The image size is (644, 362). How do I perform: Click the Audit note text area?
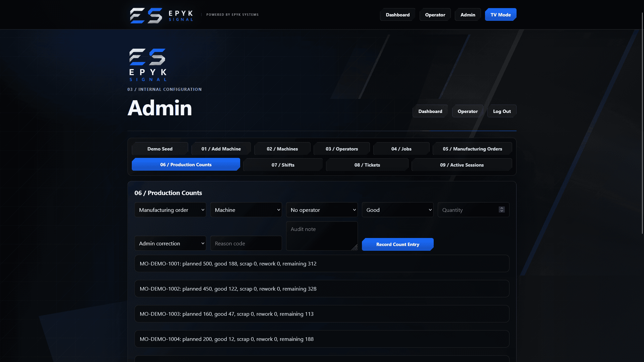point(322,236)
